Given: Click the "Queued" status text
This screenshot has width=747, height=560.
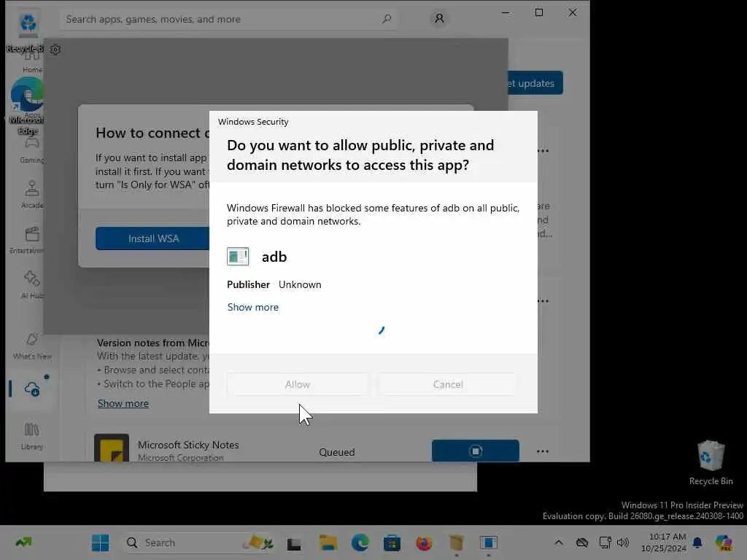Looking at the screenshot, I should tap(337, 452).
